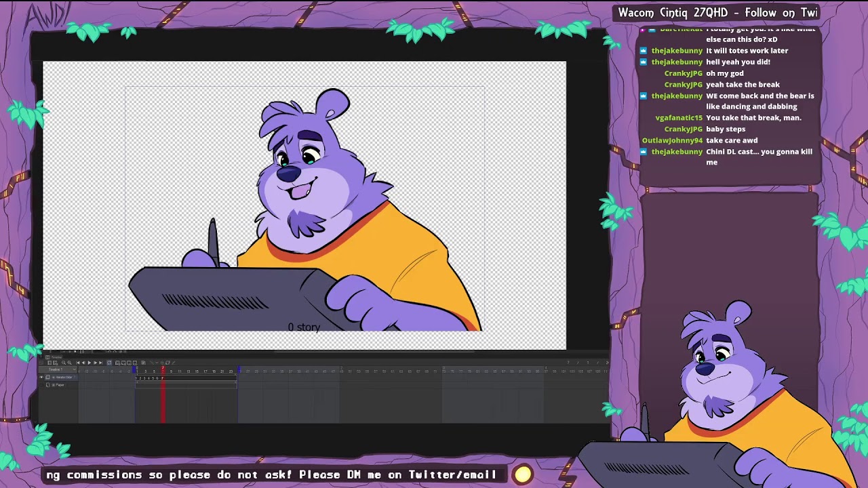This screenshot has width=868, height=488.
Task: Toggle loop playback in the timeline toolbar
Action: (109, 363)
